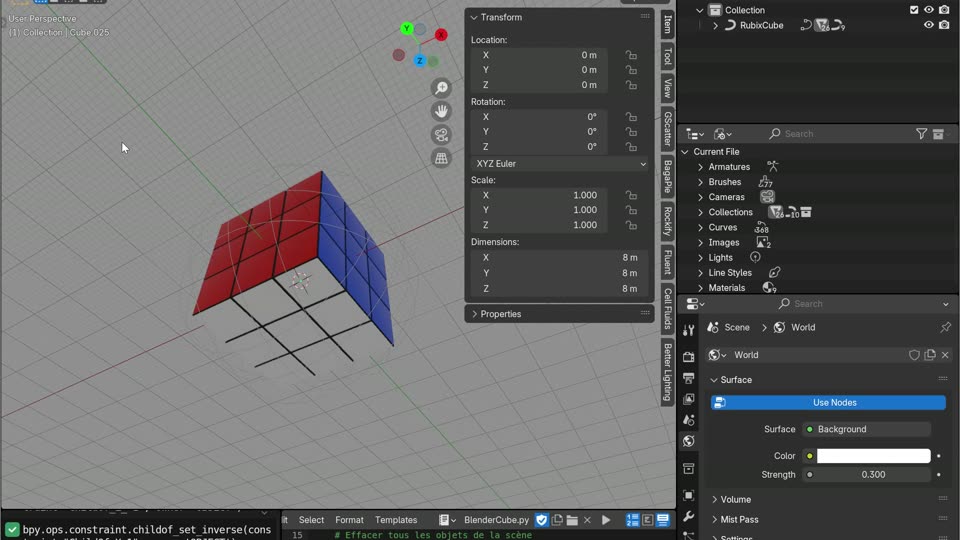Toggle Collection render camera icon
Screen dimensions: 960x540
[x=944, y=10]
